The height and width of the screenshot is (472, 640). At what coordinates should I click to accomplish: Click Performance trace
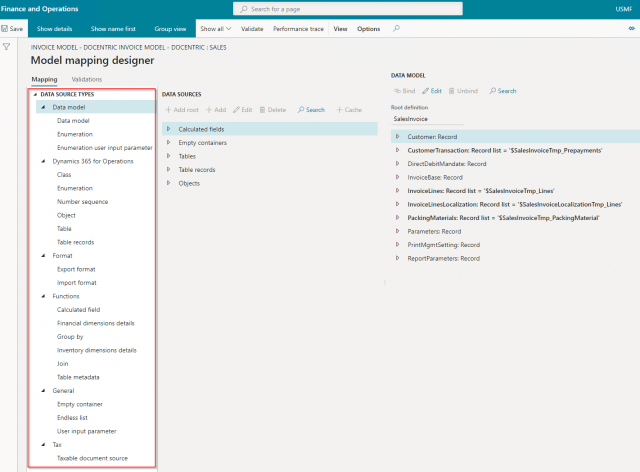tap(298, 29)
